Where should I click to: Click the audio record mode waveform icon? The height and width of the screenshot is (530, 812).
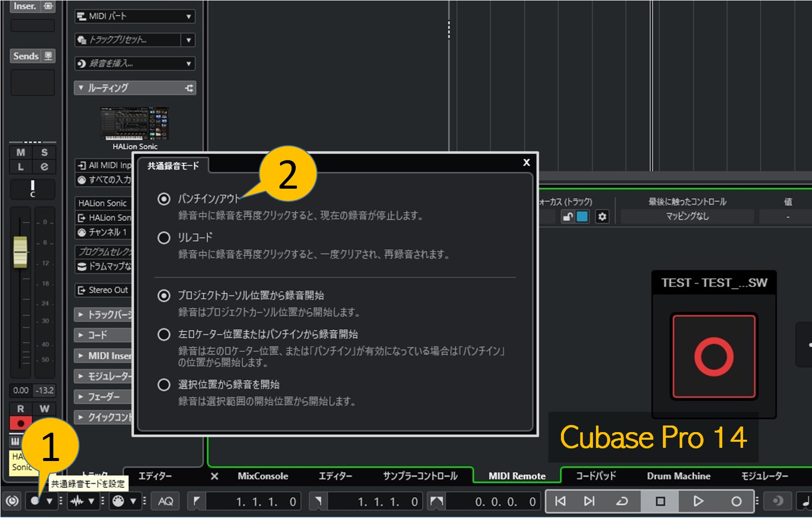[77, 501]
